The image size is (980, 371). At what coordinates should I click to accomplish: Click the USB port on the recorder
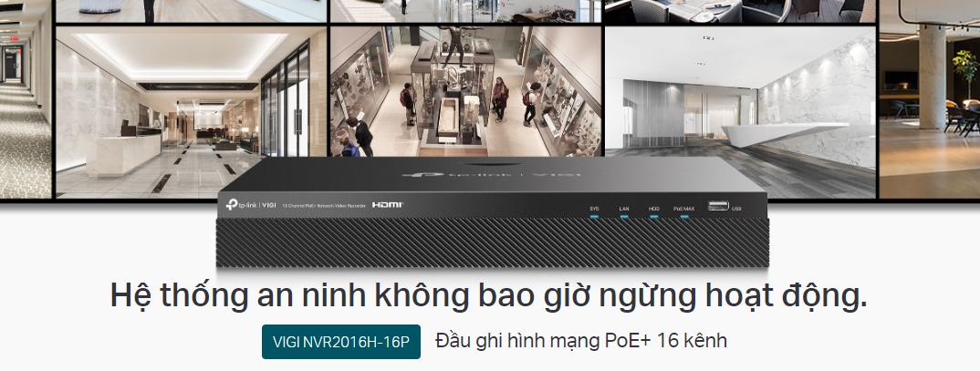[716, 208]
